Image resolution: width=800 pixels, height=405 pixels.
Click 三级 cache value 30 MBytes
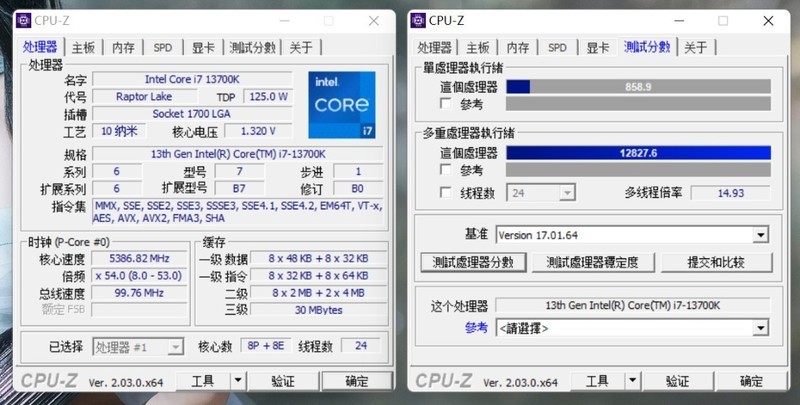(318, 310)
